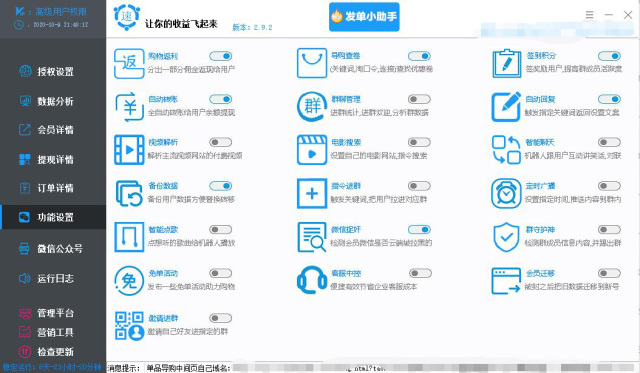
Task: Enable the 定时广播 switch
Action: [609, 186]
